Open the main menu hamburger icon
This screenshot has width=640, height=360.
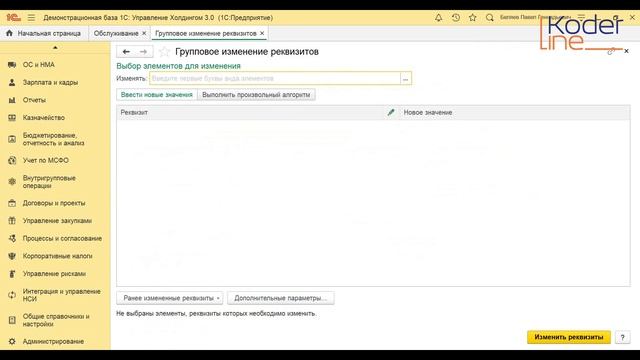[x=31, y=18]
